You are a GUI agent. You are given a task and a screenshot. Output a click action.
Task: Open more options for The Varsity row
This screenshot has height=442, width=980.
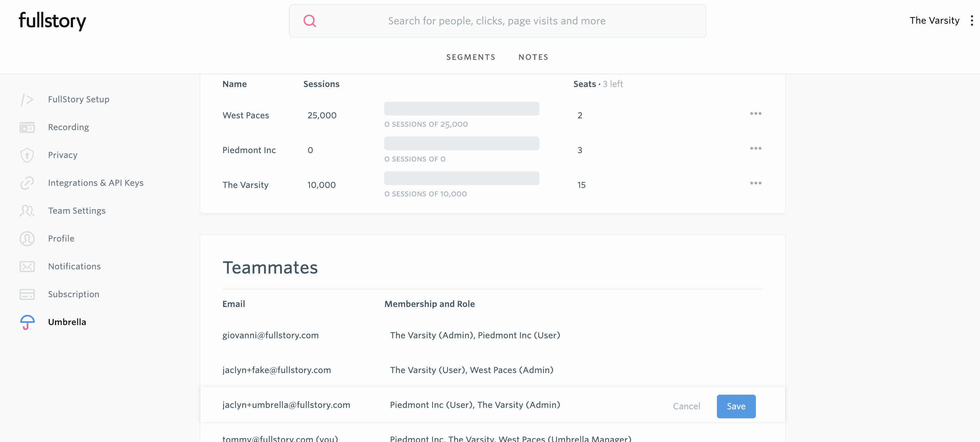[x=756, y=183]
